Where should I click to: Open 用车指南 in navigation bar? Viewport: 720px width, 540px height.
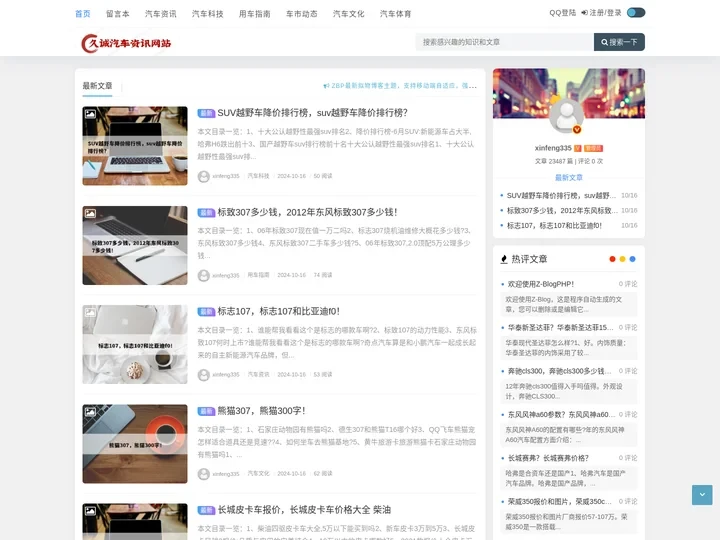point(254,14)
